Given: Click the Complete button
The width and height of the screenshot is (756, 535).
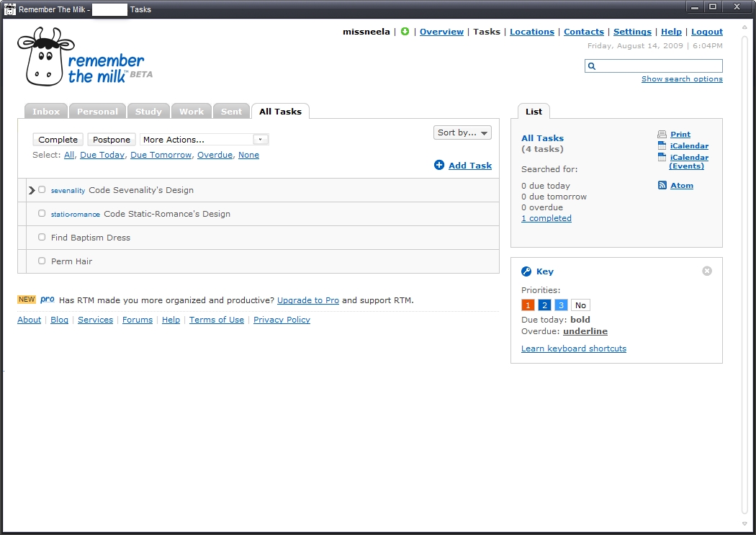Looking at the screenshot, I should pos(58,139).
